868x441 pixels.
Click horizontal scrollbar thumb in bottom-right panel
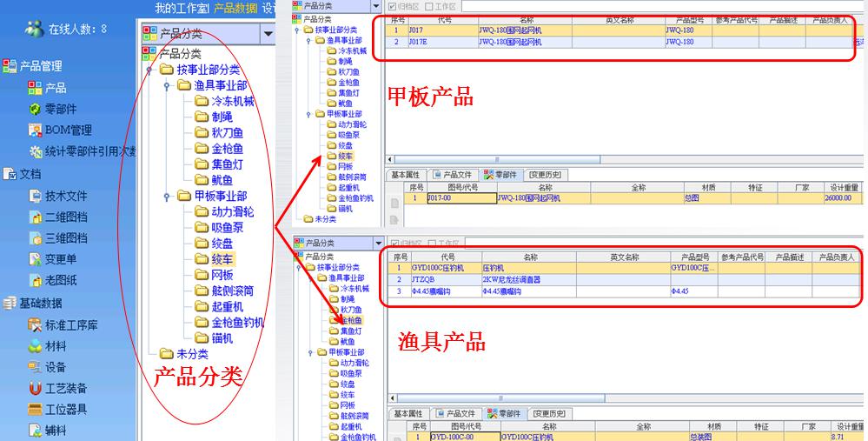(500, 398)
